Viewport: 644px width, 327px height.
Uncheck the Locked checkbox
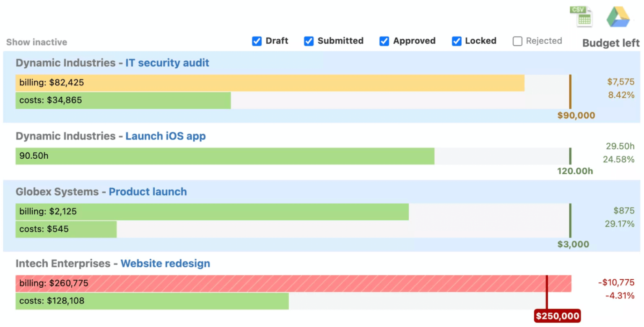(x=457, y=41)
